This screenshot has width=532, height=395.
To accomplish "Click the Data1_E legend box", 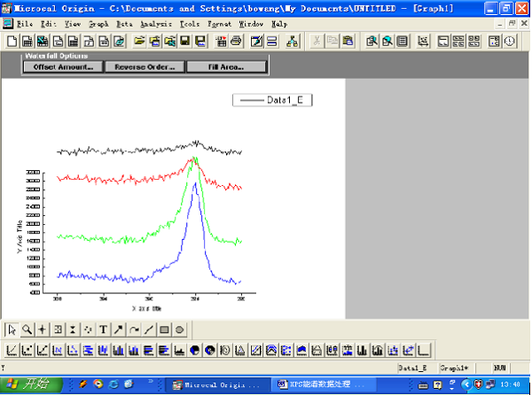I will pyautogui.click(x=272, y=100).
